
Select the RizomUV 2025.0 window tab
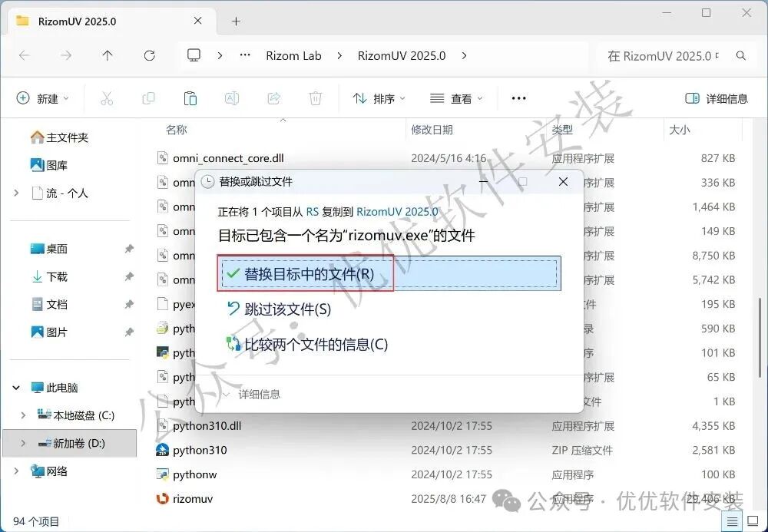(x=111, y=21)
